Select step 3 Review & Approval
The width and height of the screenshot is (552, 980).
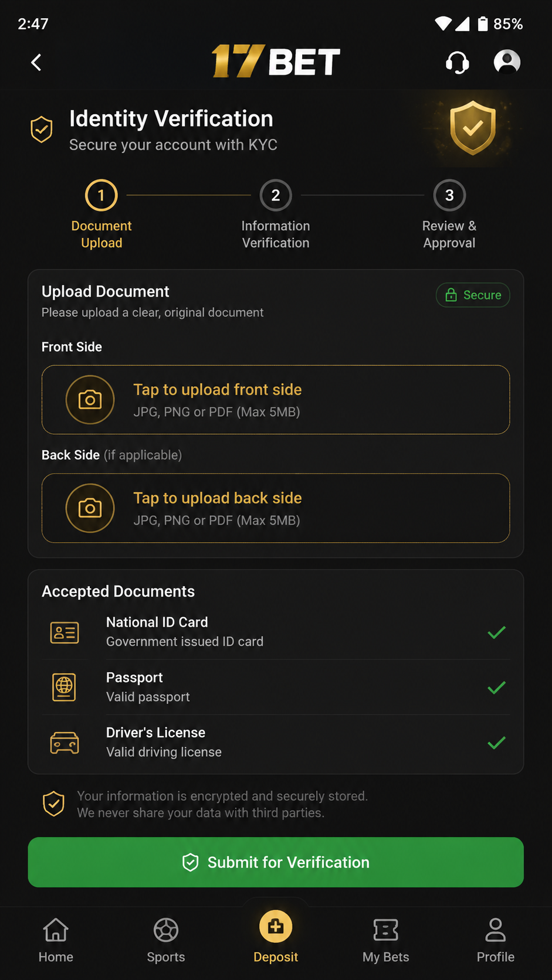(449, 215)
